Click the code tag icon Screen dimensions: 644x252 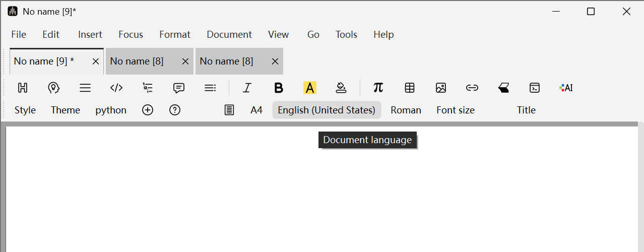point(116,88)
